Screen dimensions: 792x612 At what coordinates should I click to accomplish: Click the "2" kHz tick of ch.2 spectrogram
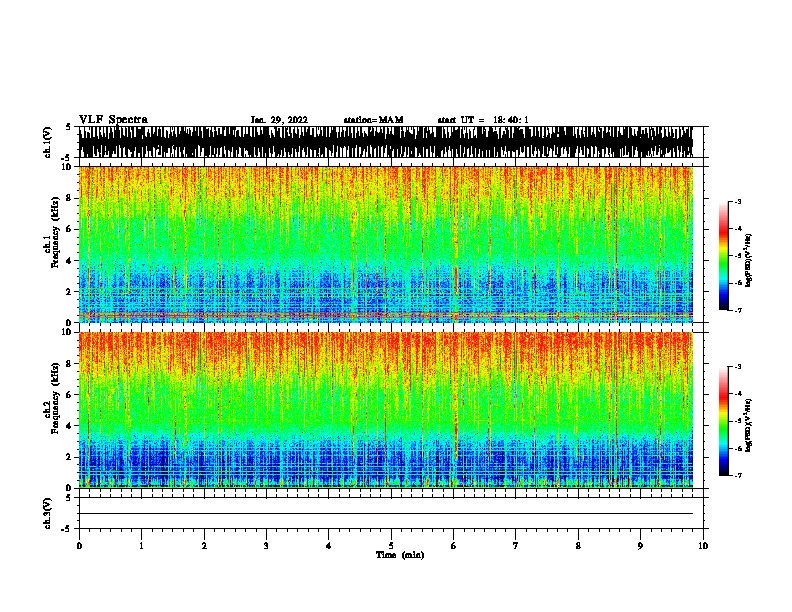[71, 457]
